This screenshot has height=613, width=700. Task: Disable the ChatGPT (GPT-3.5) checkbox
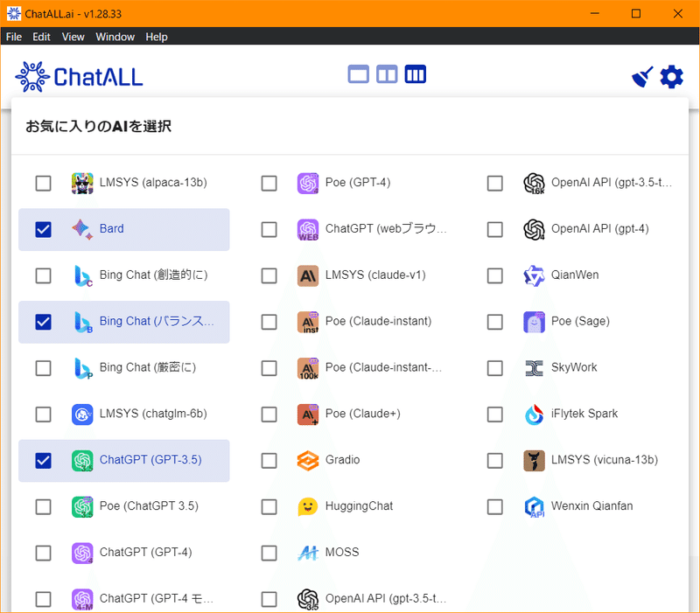coord(43,460)
